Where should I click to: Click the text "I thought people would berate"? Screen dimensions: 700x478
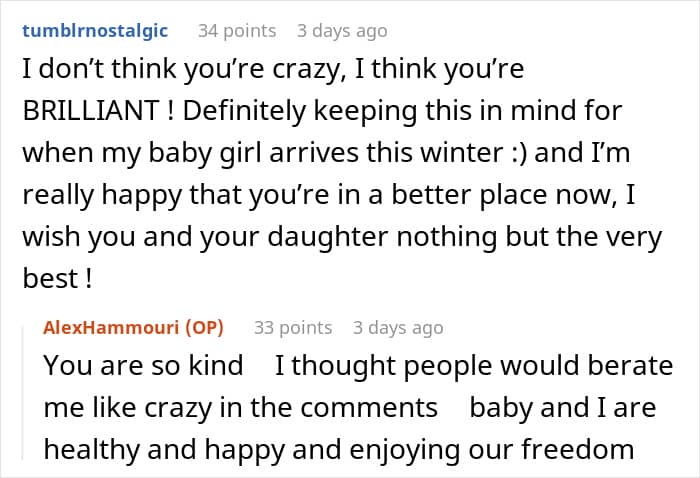pos(473,366)
